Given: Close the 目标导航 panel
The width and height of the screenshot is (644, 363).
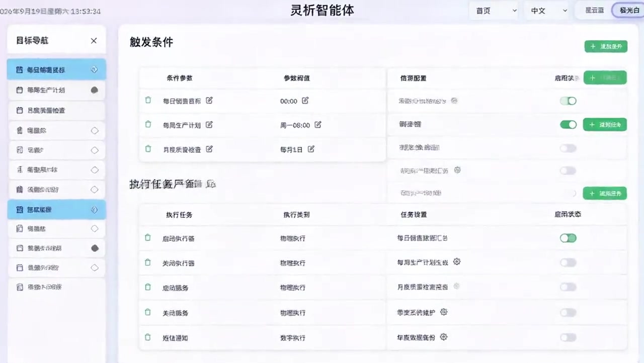Looking at the screenshot, I should [94, 41].
